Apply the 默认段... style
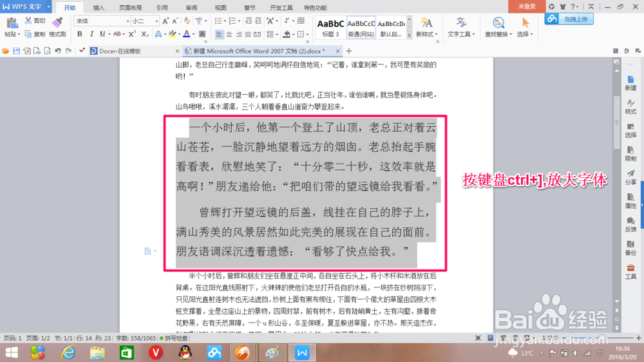The width and height of the screenshot is (644, 362). [391, 28]
